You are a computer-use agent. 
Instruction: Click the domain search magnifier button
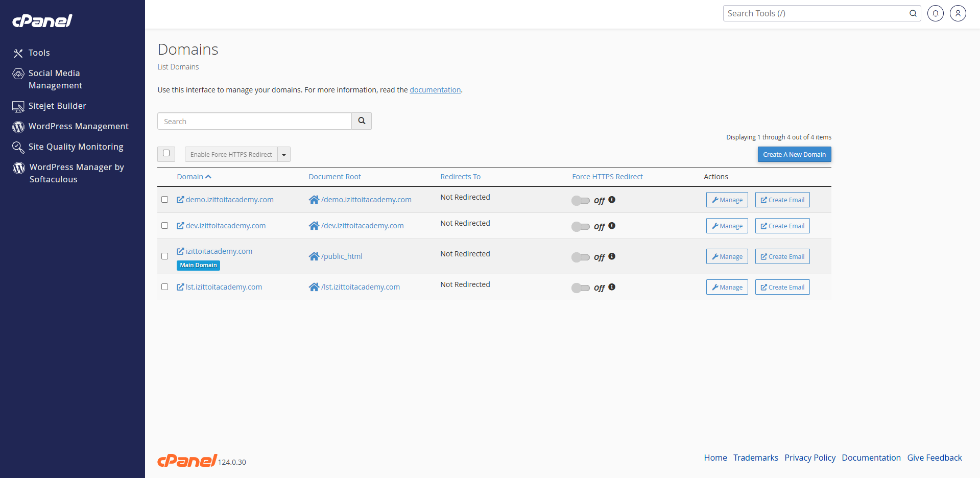point(362,121)
